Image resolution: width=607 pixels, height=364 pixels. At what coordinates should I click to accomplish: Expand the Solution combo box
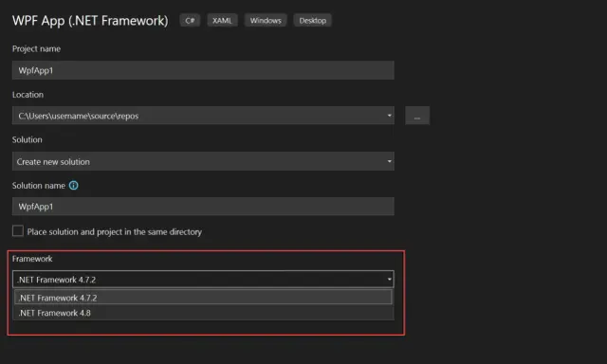tap(203, 161)
